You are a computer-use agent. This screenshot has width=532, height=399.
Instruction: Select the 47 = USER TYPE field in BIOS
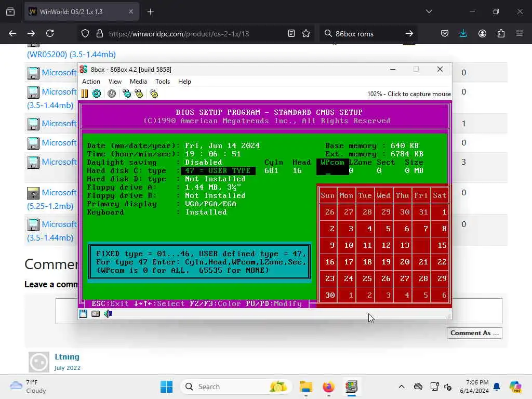(x=218, y=170)
